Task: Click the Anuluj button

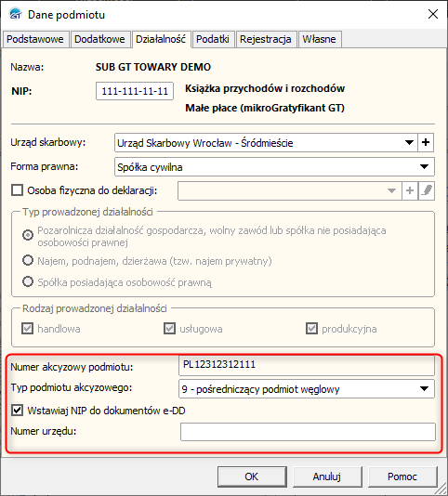Action: [x=327, y=476]
